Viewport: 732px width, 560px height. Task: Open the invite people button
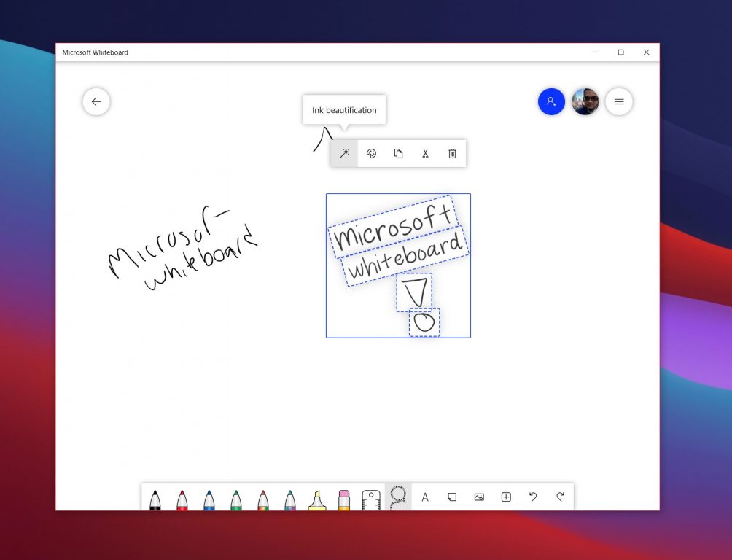pos(551,101)
